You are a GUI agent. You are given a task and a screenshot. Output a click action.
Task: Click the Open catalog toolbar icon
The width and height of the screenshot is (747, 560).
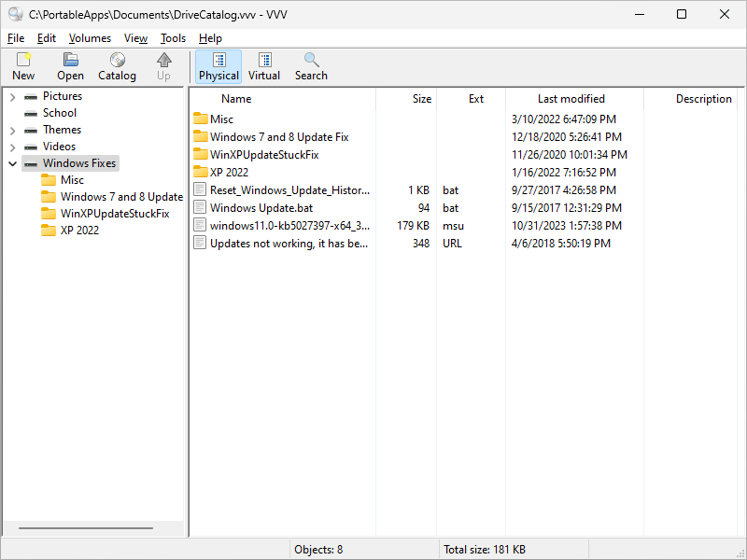coord(70,61)
